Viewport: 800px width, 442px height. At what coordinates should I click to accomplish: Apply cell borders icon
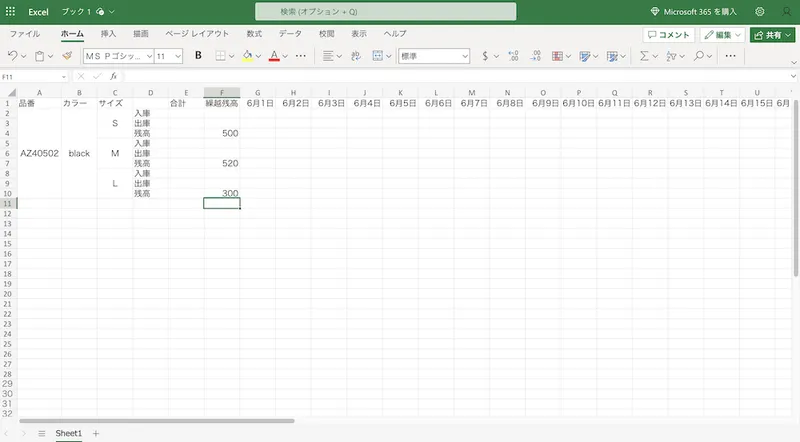[220, 56]
